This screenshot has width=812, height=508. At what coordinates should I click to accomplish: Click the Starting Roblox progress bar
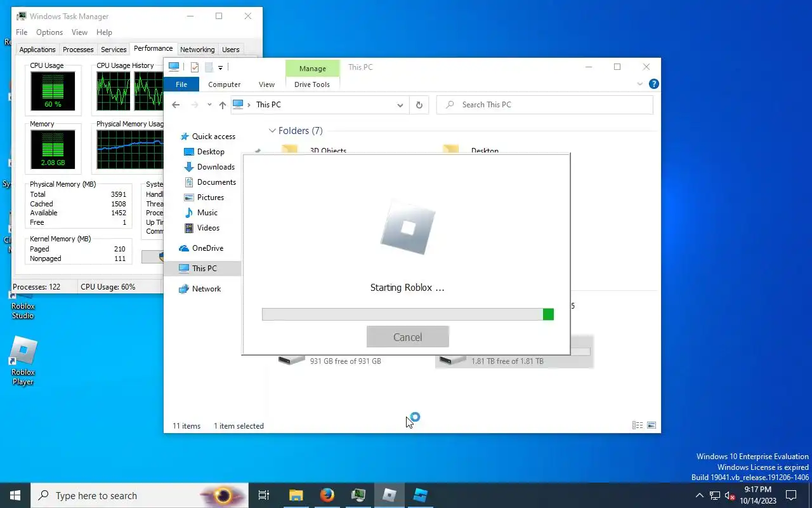(x=408, y=314)
